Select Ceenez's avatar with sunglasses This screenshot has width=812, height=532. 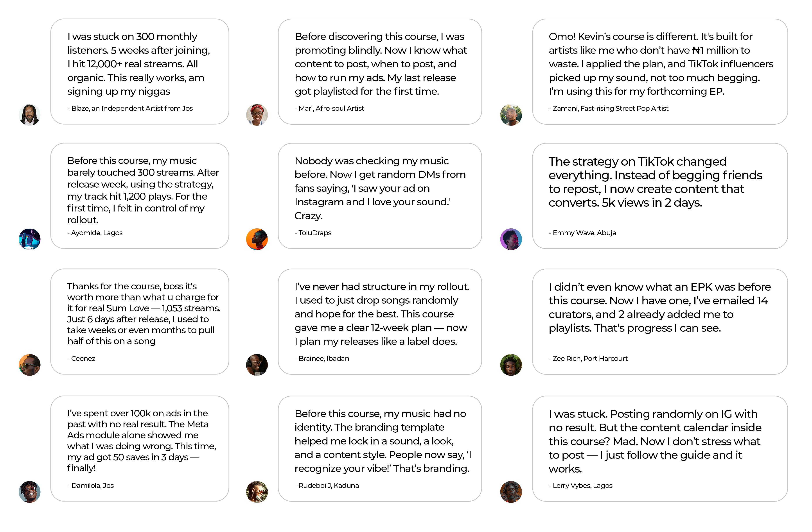pos(30,365)
